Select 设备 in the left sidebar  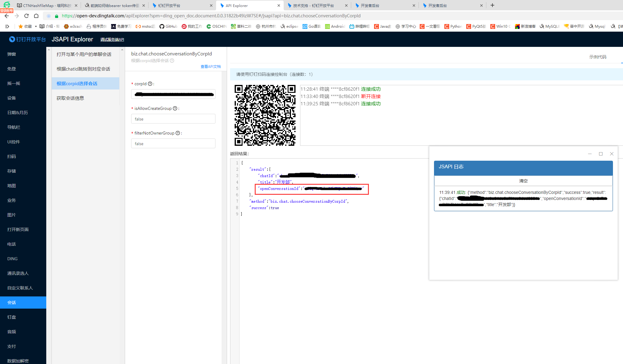23,98
